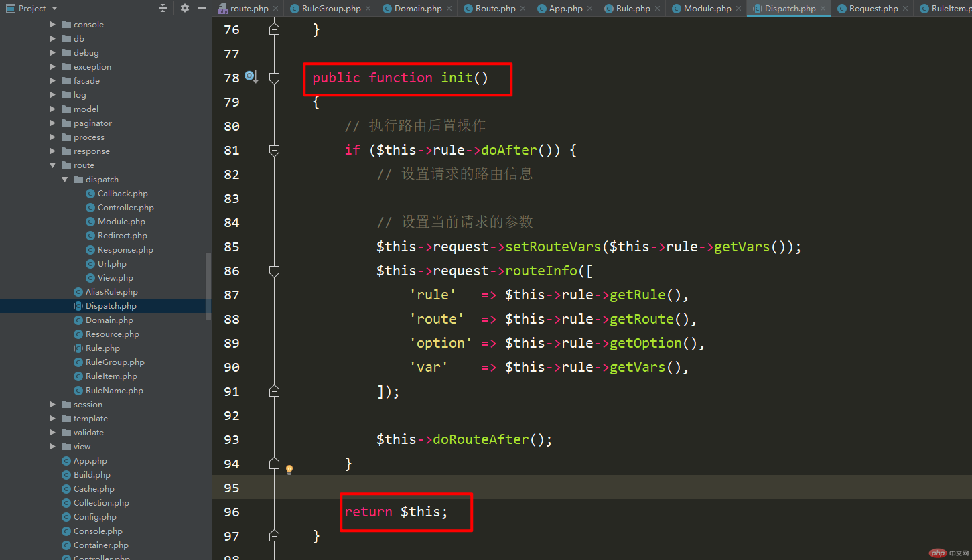972x560 pixels.
Task: Open Controller.php under dispatch folder
Action: pos(120,207)
